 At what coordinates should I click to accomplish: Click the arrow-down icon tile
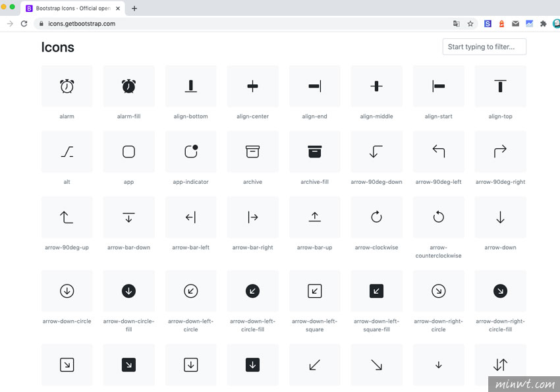coord(500,217)
